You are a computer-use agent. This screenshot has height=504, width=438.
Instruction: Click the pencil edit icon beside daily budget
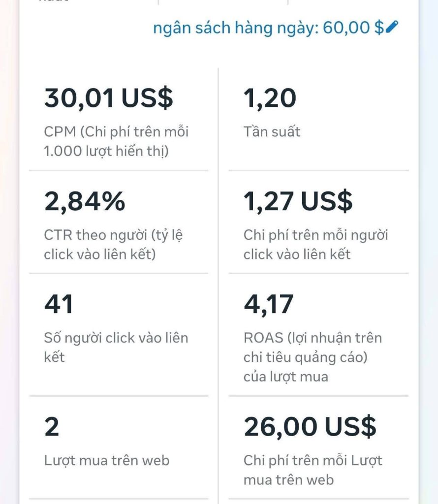pos(392,27)
